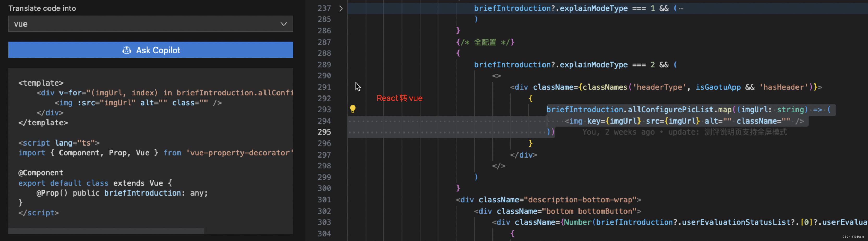868x241 pixels.
Task: Click line number 295 in gutter
Action: [x=324, y=132]
